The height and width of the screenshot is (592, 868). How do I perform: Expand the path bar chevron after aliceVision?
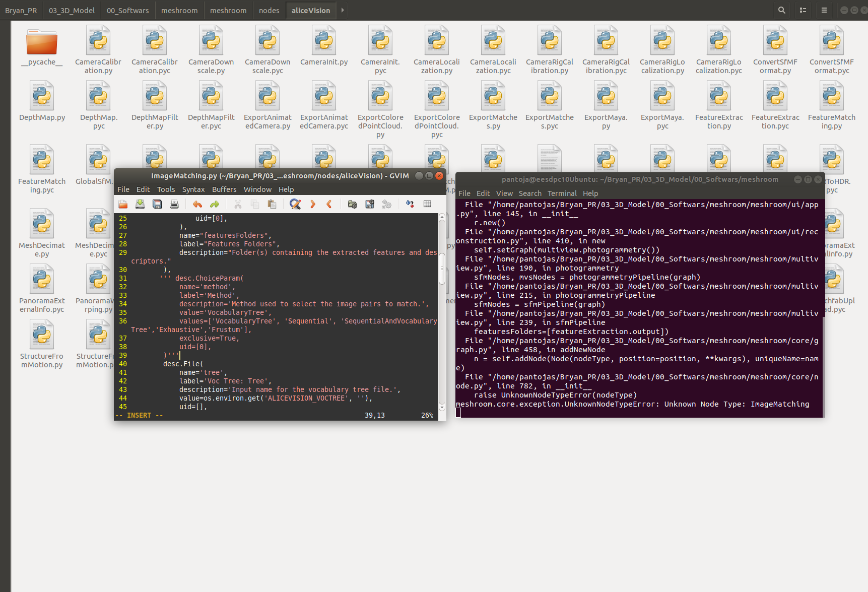(342, 10)
